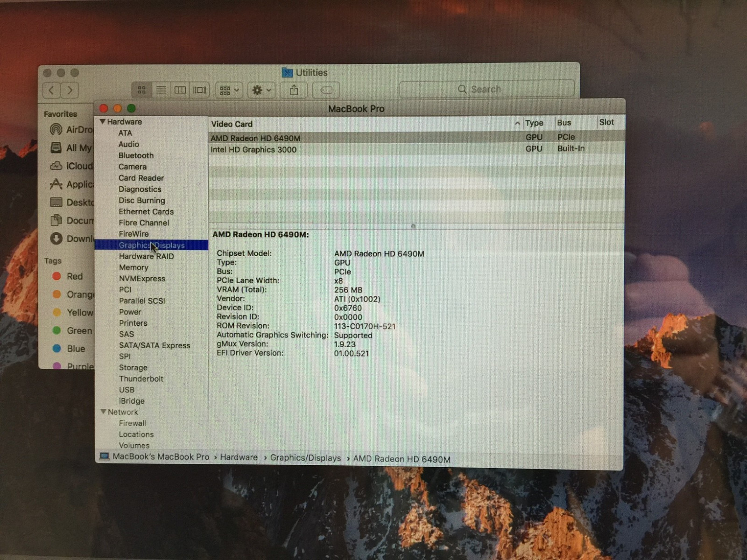This screenshot has width=747, height=560.
Task: Select Ethernet Cards in the sidebar
Action: pyautogui.click(x=146, y=211)
